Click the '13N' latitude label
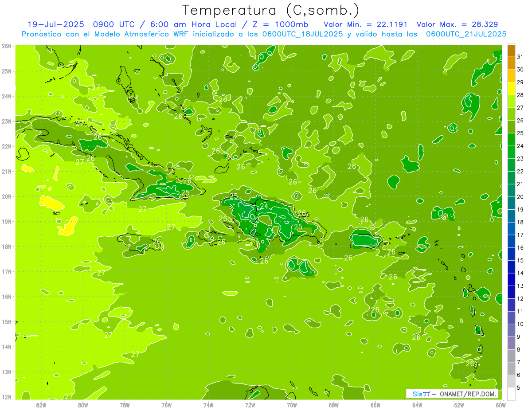 [x=6, y=372]
